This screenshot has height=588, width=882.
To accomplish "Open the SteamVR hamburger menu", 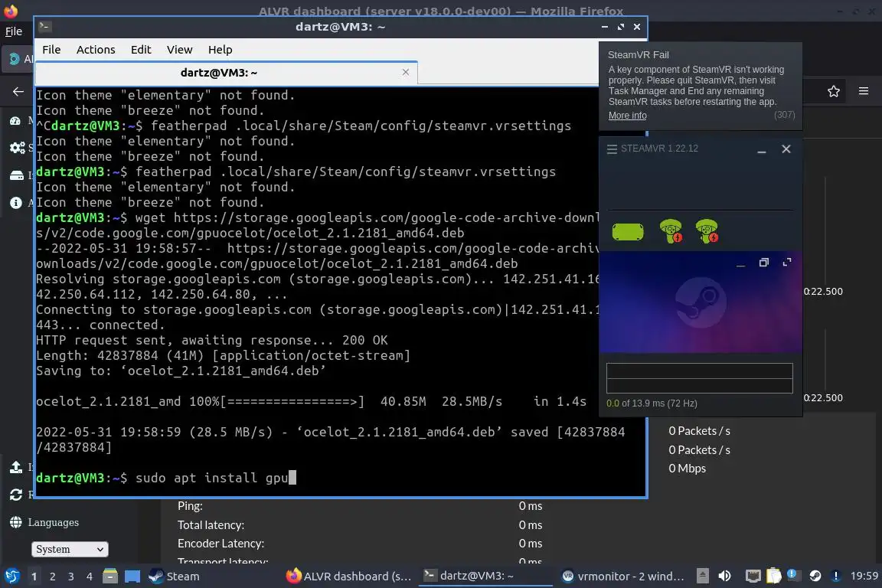I will point(612,149).
